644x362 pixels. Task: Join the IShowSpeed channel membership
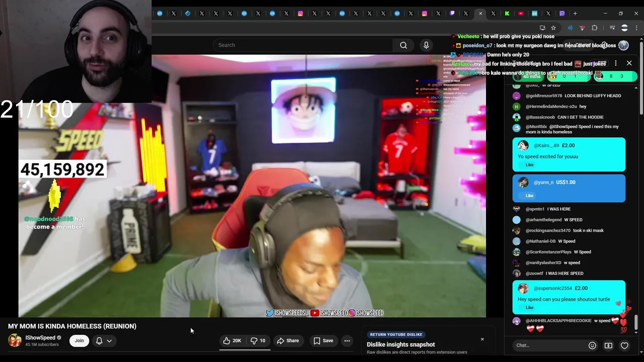(x=79, y=341)
